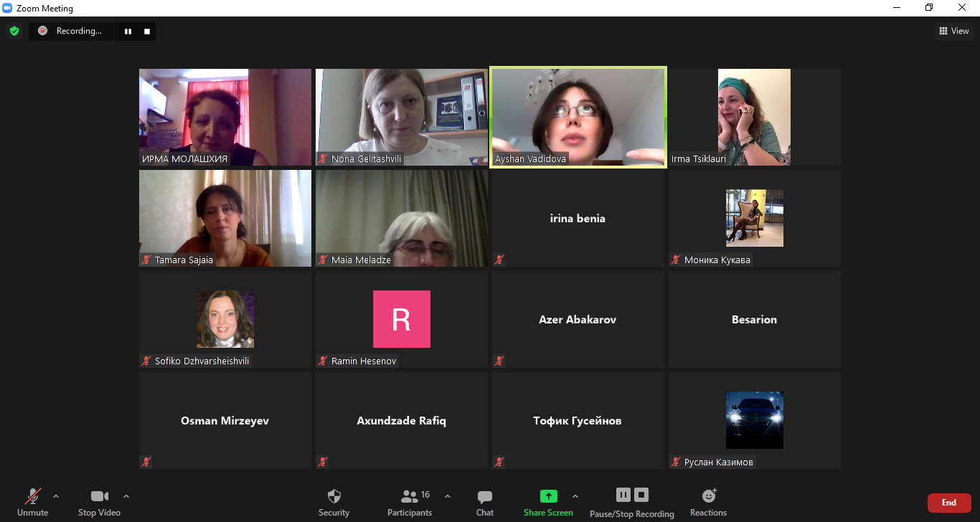Click Ramin Hesenov pink R avatar
This screenshot has width=980, height=522.
point(402,319)
